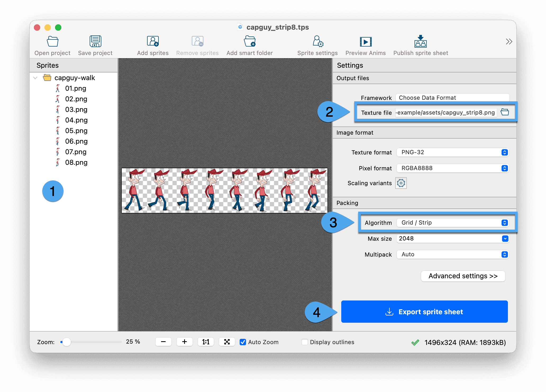This screenshot has height=392, width=546.
Task: Change the Algorithm dropdown from Grid / Strip
Action: pos(453,223)
